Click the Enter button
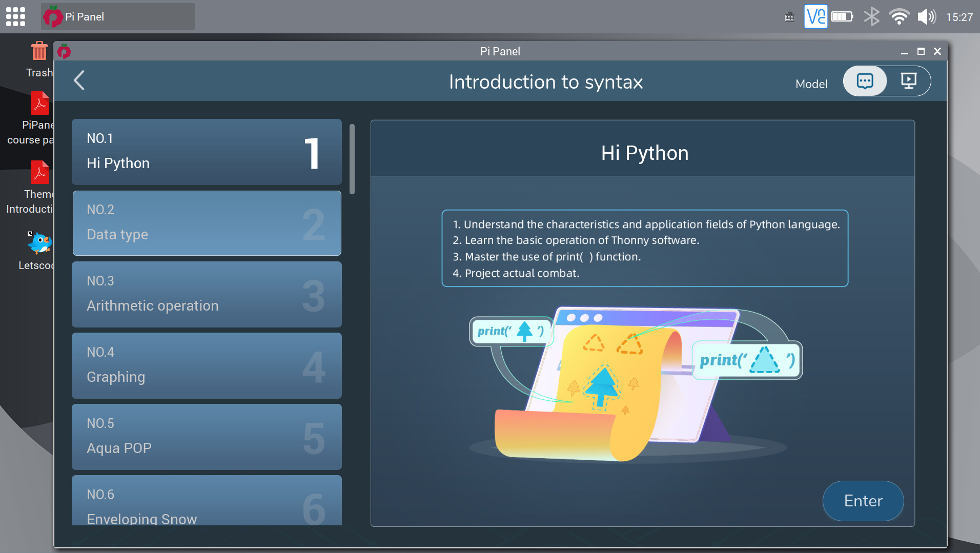Viewport: 980px width, 553px height. point(863,501)
